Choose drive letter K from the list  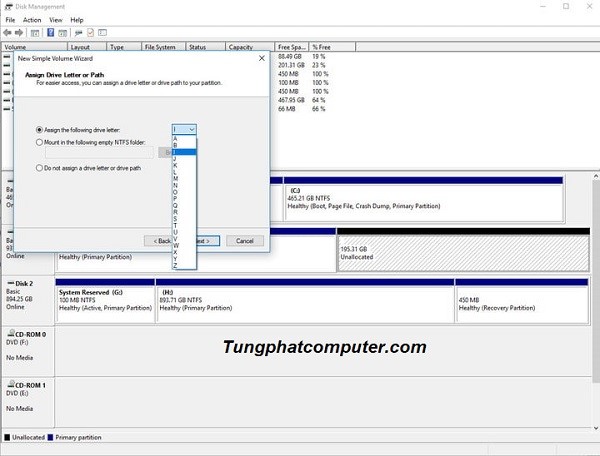point(184,165)
